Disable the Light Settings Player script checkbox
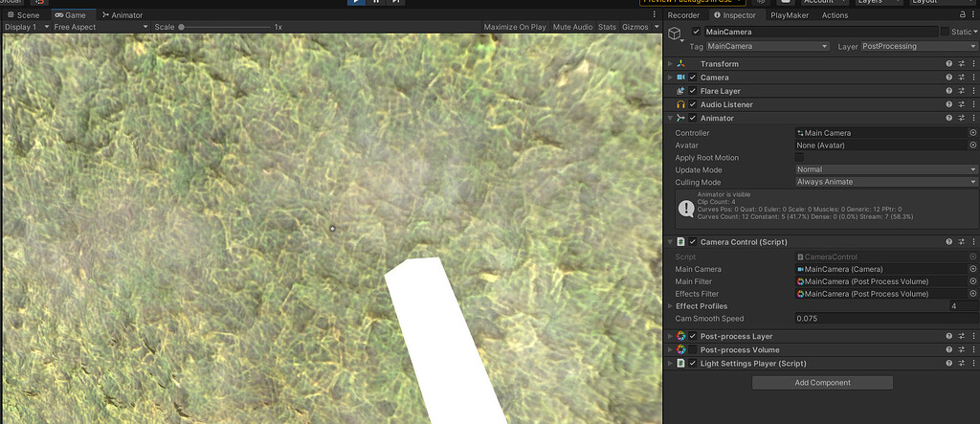 [x=693, y=364]
